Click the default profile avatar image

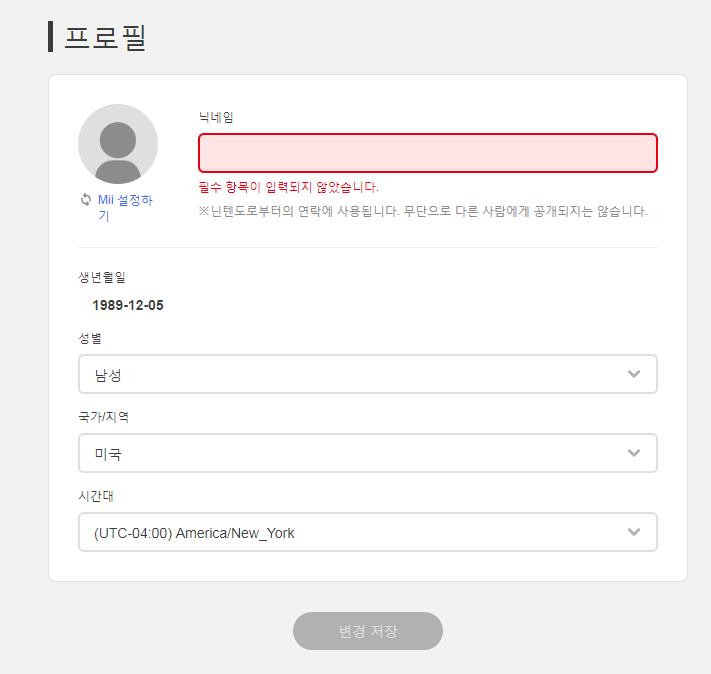[x=118, y=144]
